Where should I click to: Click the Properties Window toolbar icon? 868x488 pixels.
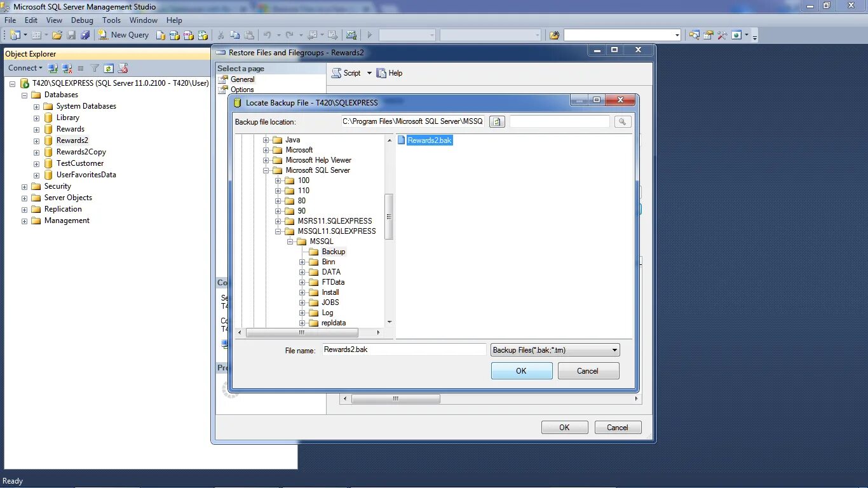point(708,35)
